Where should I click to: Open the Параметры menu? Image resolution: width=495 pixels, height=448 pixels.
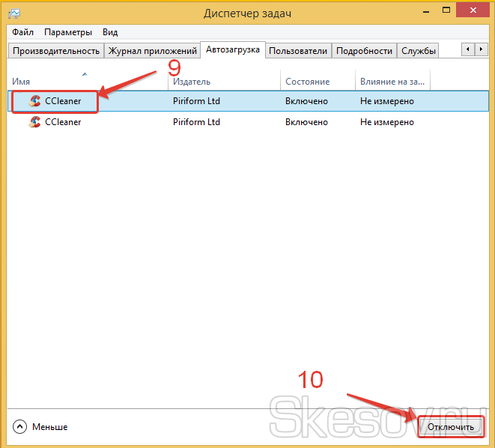point(68,32)
